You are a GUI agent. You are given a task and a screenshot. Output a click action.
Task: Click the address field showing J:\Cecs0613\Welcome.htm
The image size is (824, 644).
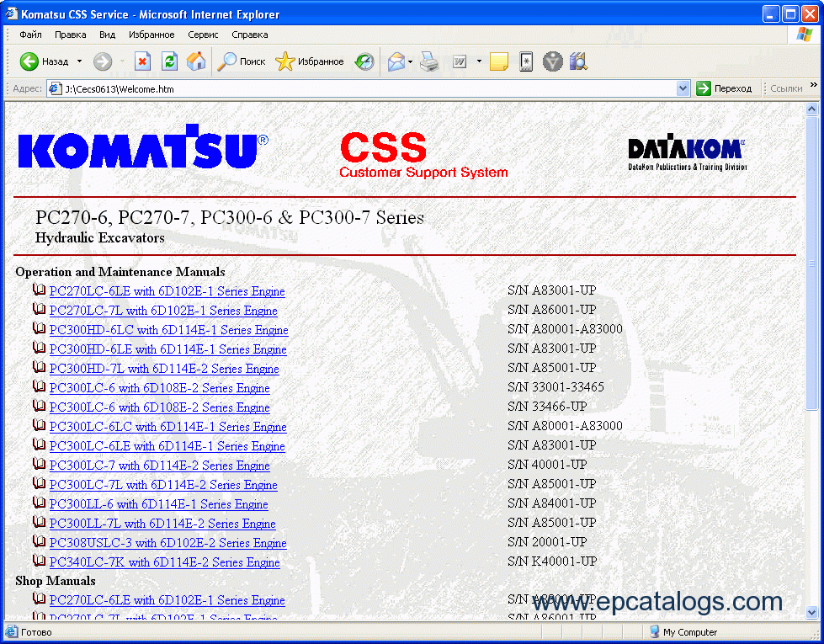[368, 89]
